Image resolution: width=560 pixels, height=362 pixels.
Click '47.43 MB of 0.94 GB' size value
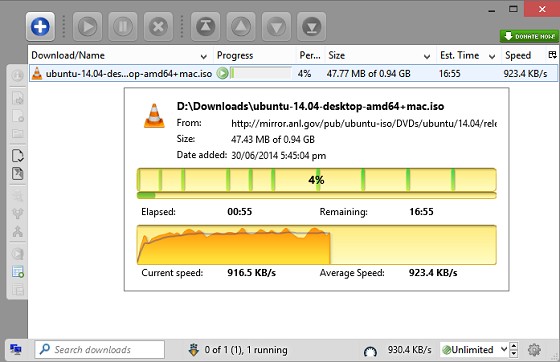pyautogui.click(x=273, y=139)
